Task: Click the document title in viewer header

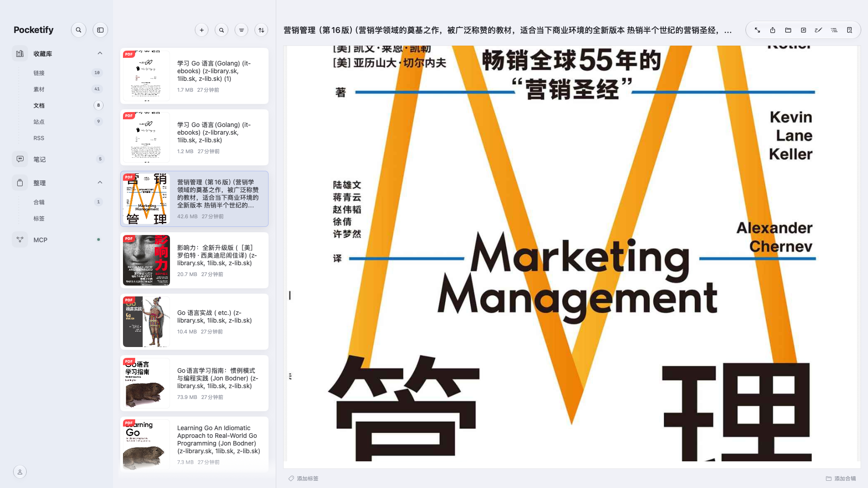Action: point(507,30)
